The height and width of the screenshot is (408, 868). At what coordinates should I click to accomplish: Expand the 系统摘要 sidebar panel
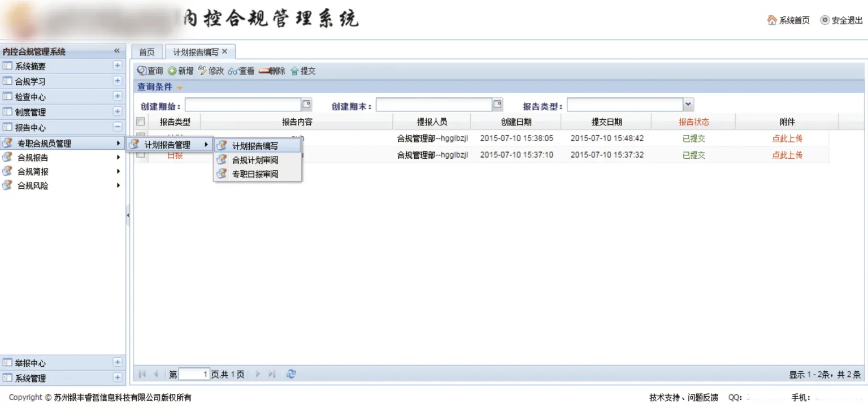point(118,66)
